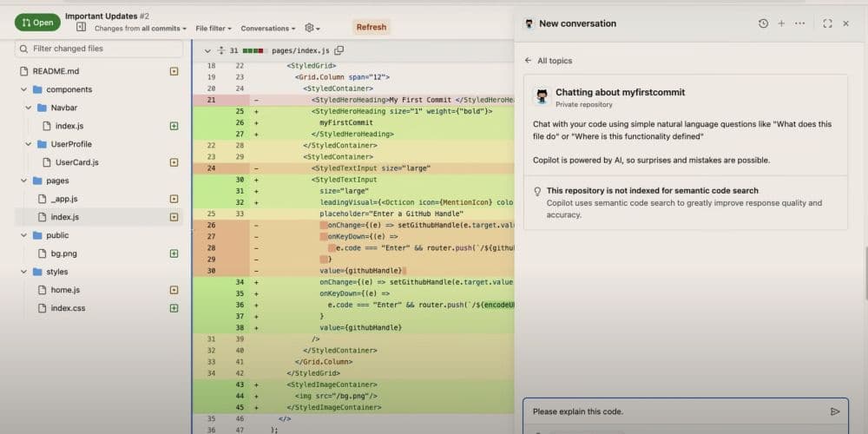
Task: Click the myfirstcommit repository avatar icon
Action: [542, 95]
